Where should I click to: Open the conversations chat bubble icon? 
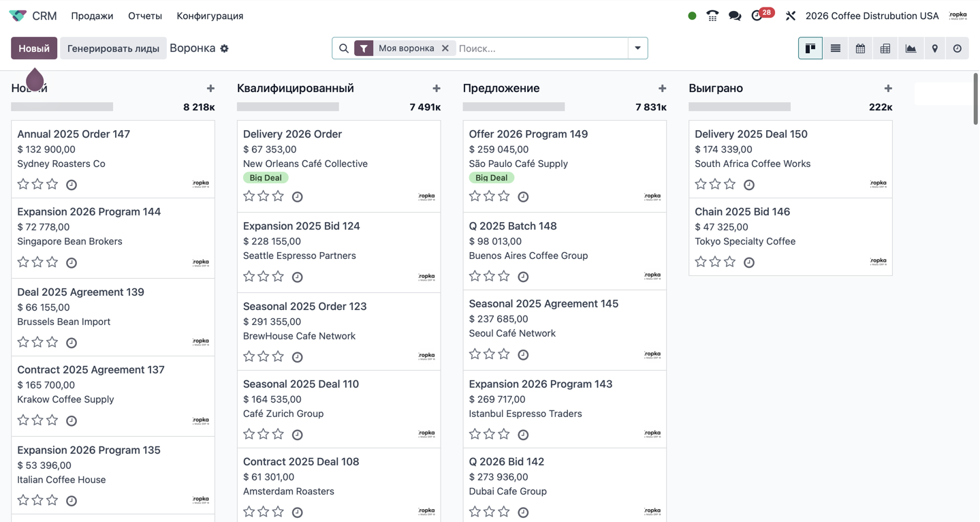click(x=735, y=16)
